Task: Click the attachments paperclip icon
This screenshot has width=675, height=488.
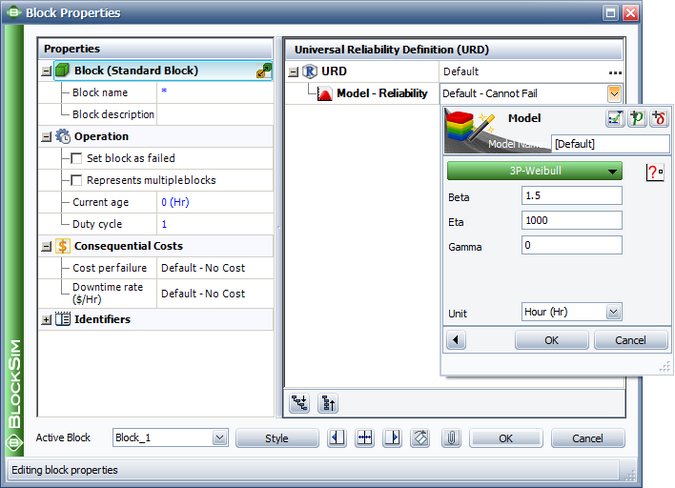Action: (450, 438)
